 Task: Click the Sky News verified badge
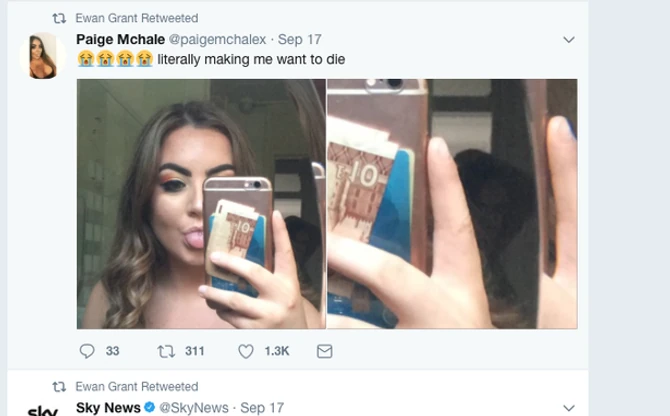point(150,408)
